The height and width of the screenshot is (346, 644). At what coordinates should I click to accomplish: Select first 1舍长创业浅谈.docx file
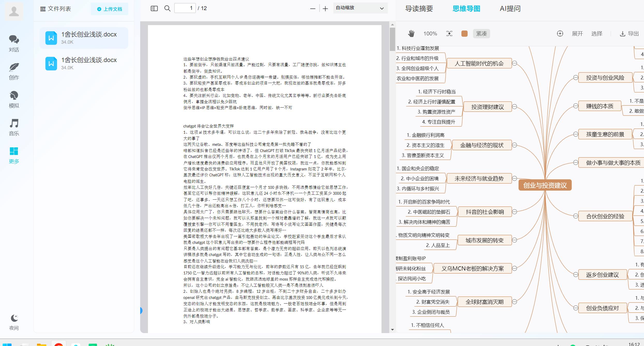point(84,38)
